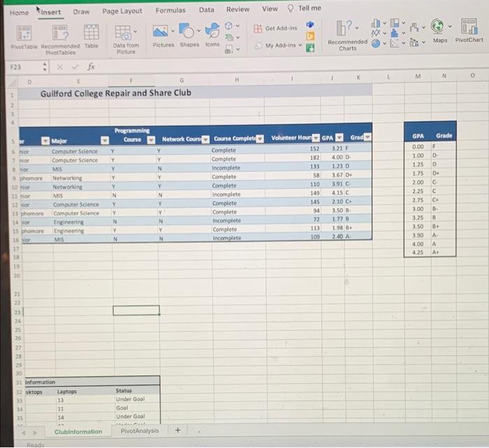Switch to the View tab
Viewport: 489px width, 448px height.
click(x=270, y=9)
